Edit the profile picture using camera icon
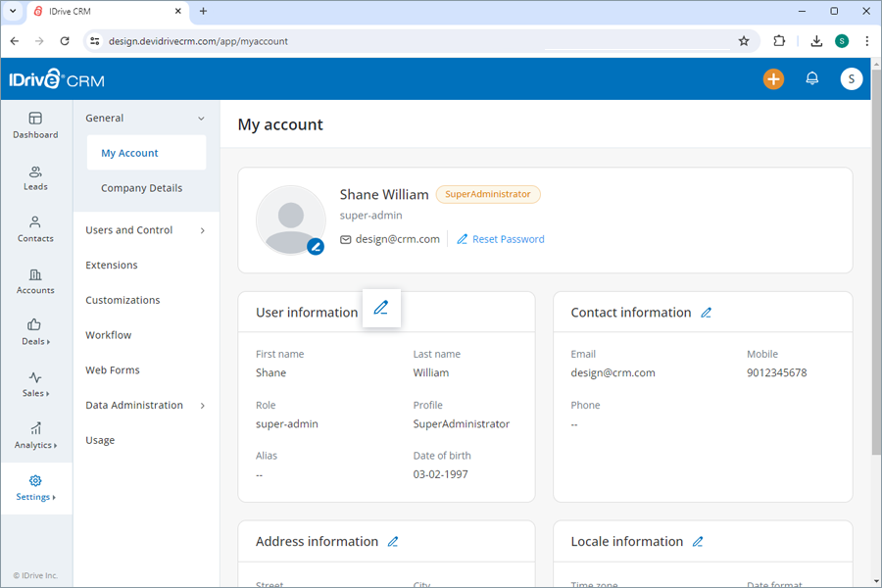882x588 pixels. (x=315, y=247)
